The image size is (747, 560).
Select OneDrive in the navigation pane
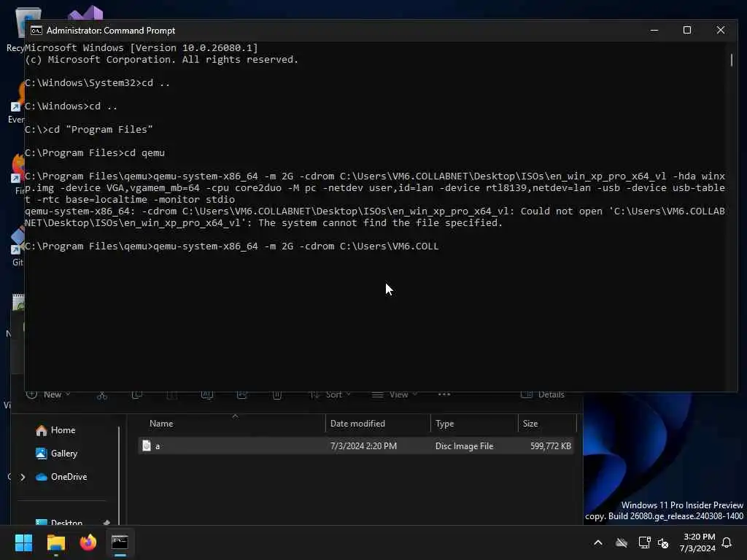[x=61, y=477]
